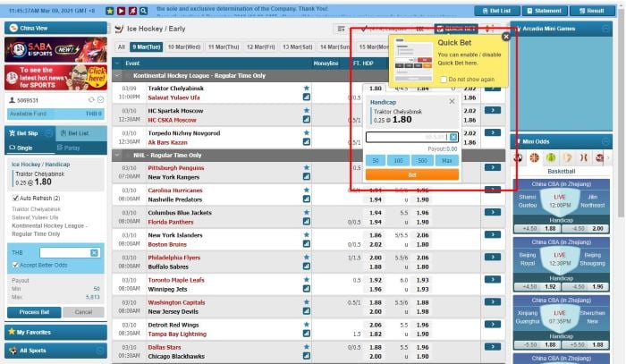The width and height of the screenshot is (626, 364).
Task: Collapse the Mini Odds panel
Action: (x=605, y=141)
